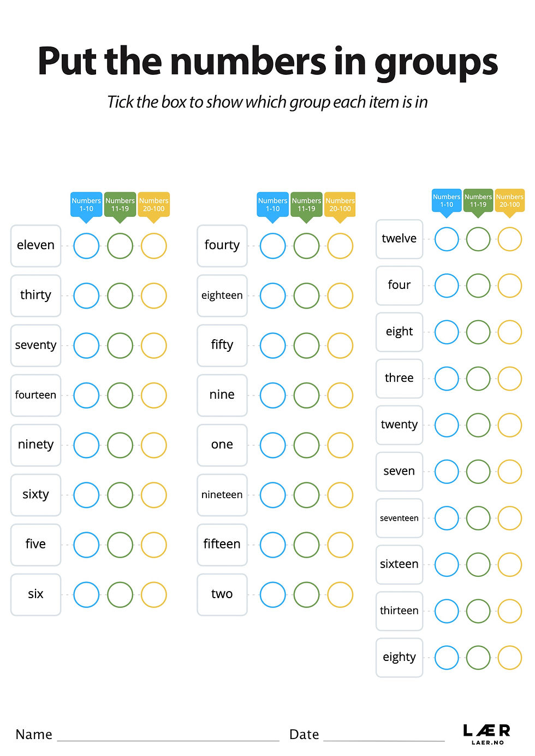Click the "nineteen" word box
The width and height of the screenshot is (535, 756).
222,495
